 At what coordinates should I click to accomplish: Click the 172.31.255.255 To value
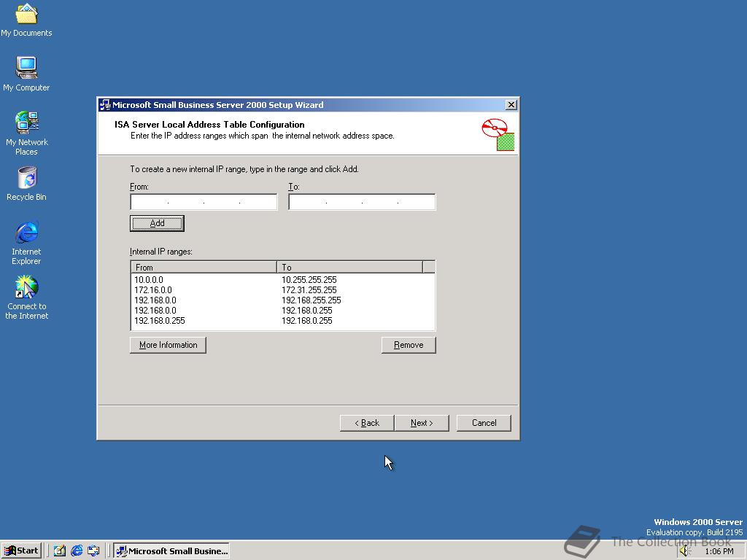(309, 290)
